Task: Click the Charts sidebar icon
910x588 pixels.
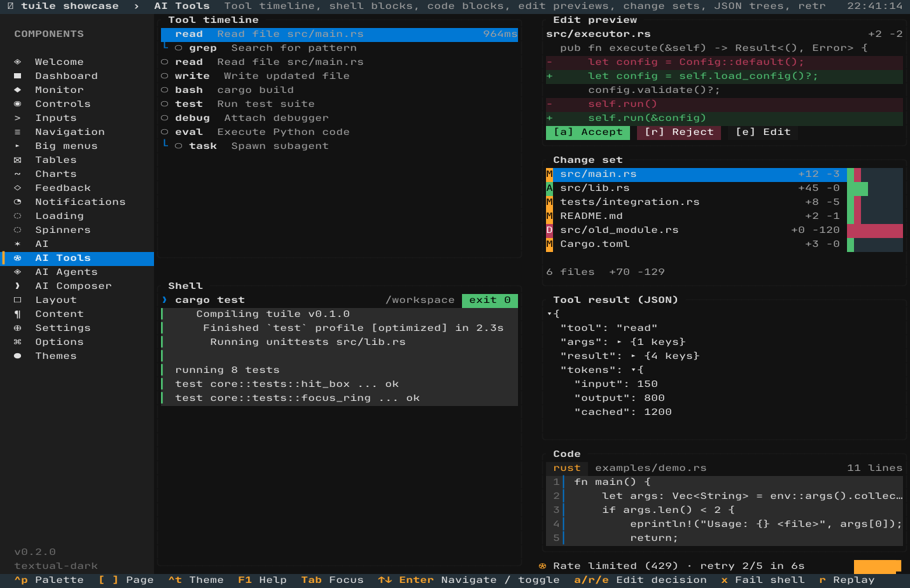Action: 17,174
